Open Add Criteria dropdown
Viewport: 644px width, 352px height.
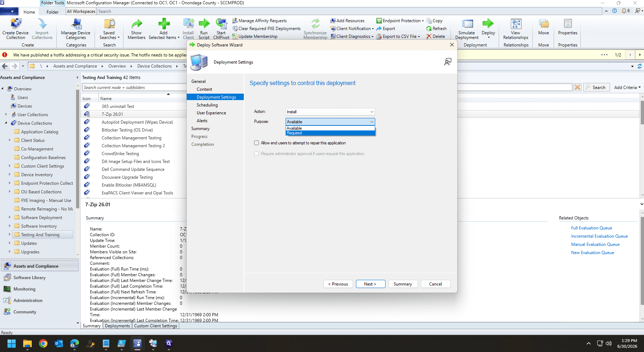[x=627, y=88]
